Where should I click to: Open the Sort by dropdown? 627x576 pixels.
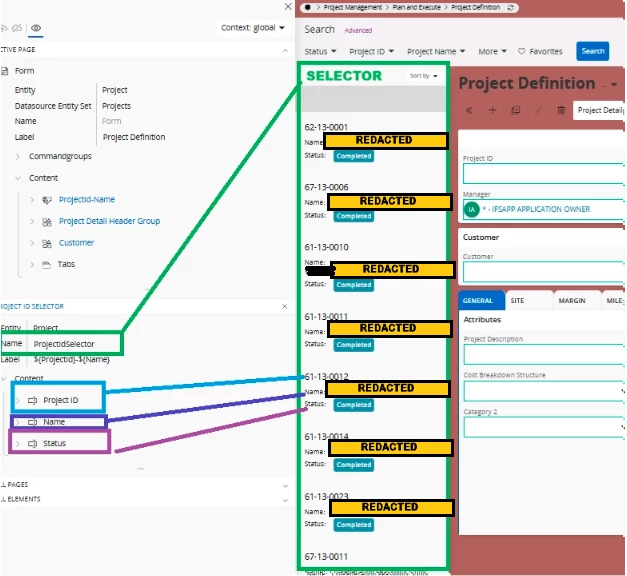point(423,76)
